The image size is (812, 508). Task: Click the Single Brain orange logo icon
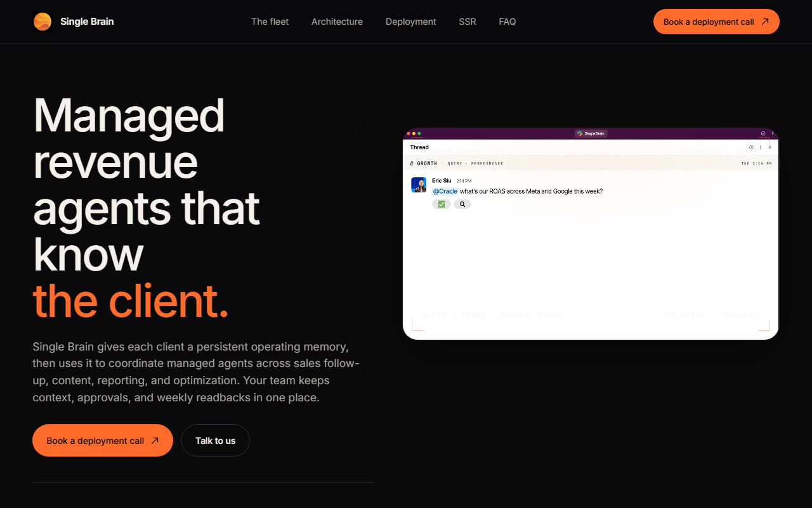point(42,22)
